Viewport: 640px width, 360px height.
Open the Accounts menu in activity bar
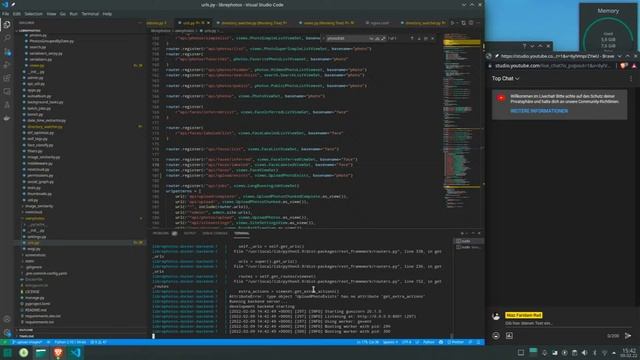point(7,320)
